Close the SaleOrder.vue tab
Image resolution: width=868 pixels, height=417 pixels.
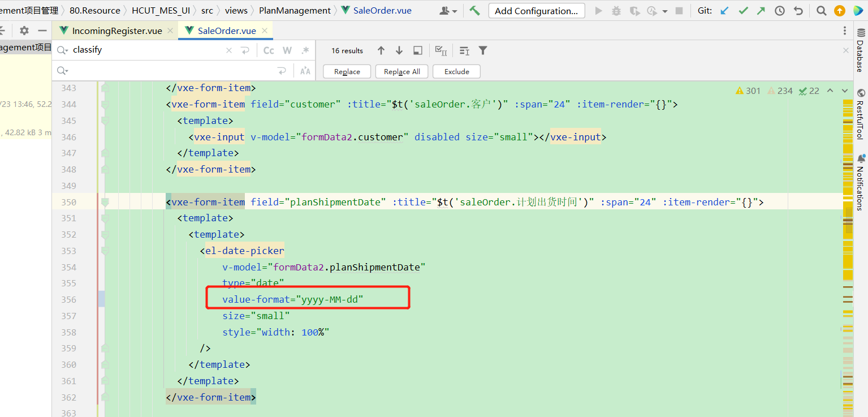(x=264, y=31)
